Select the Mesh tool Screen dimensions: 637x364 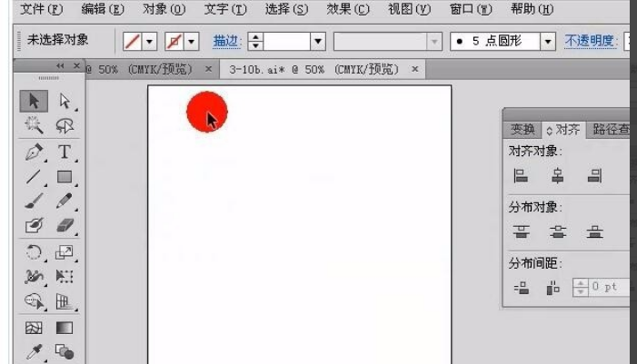point(34,328)
